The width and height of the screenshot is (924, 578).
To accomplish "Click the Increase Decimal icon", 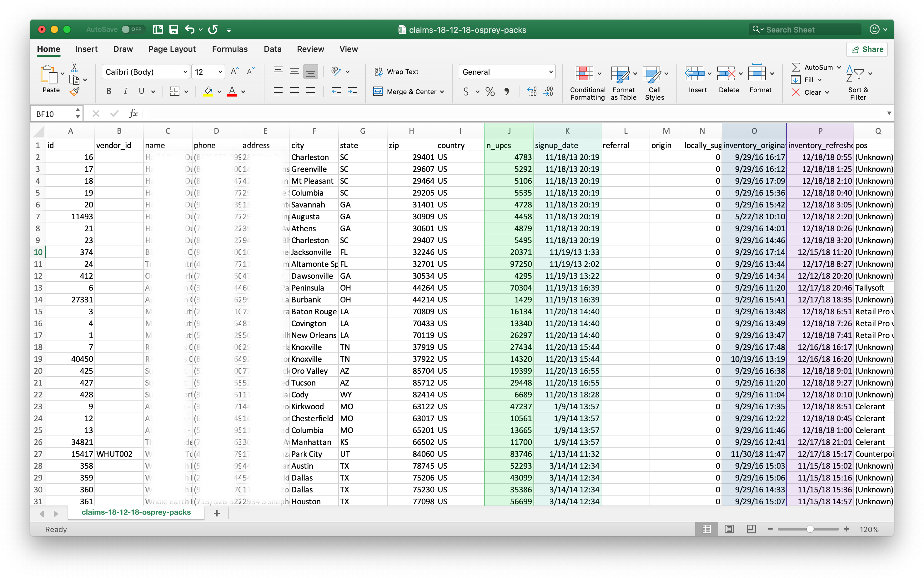I will [532, 91].
